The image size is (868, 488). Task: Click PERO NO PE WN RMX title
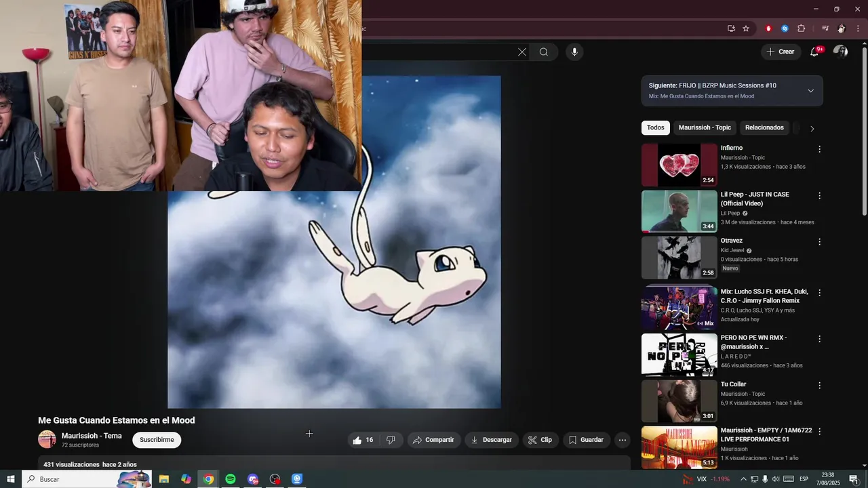pos(753,342)
